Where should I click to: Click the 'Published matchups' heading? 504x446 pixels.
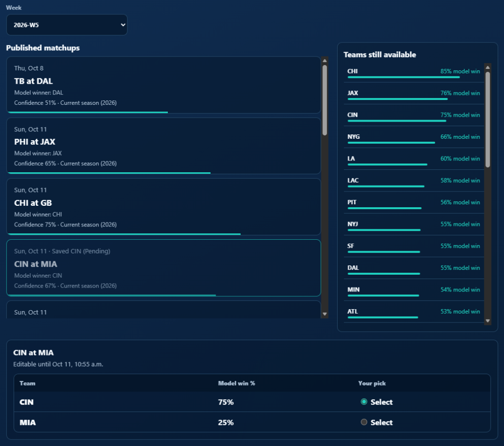pos(43,48)
